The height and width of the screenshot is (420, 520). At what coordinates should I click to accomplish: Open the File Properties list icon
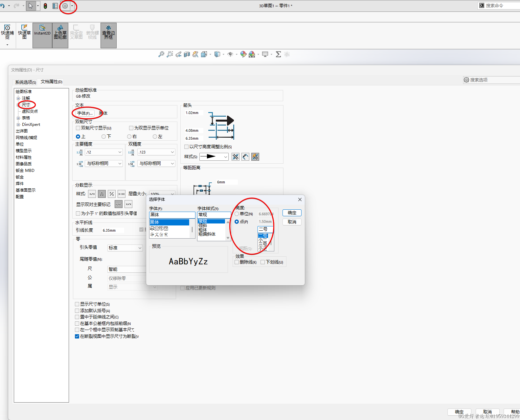point(55,6)
